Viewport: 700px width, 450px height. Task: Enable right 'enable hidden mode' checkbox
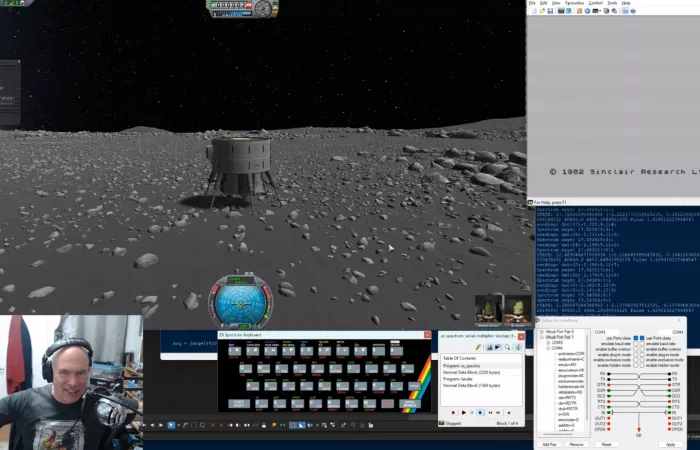click(x=642, y=365)
